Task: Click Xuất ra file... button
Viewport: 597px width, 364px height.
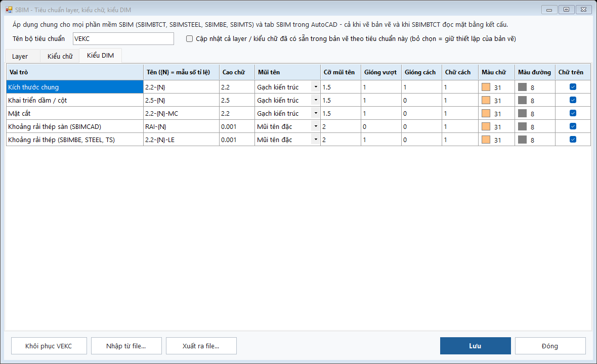Action: tap(201, 346)
